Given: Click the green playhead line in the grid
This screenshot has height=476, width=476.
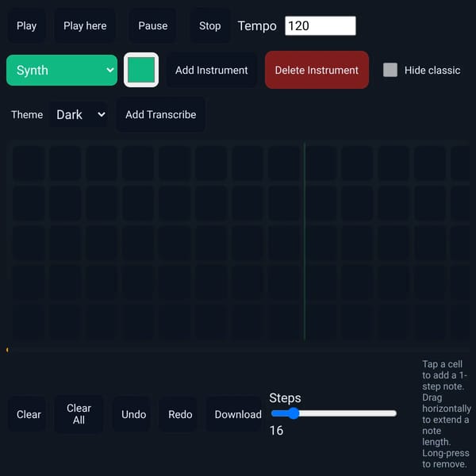Looking at the screenshot, I should 305,241.
